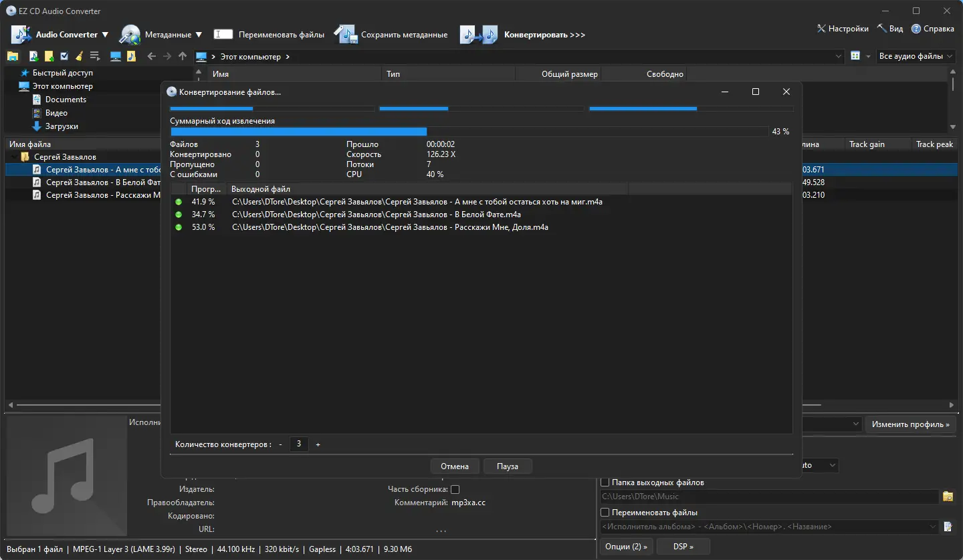Open the Вид menu
Image resolution: width=963 pixels, height=560 pixels.
pyautogui.click(x=890, y=29)
